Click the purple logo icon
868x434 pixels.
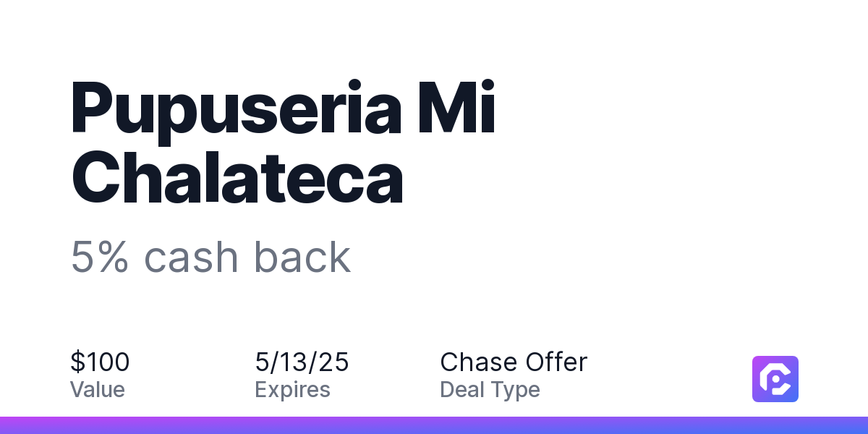click(775, 379)
